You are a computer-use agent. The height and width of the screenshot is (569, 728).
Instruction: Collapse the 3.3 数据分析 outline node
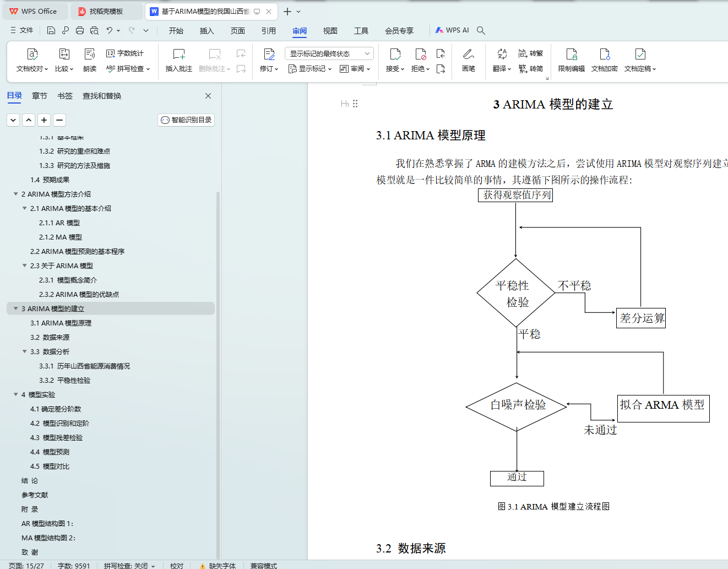tap(24, 351)
